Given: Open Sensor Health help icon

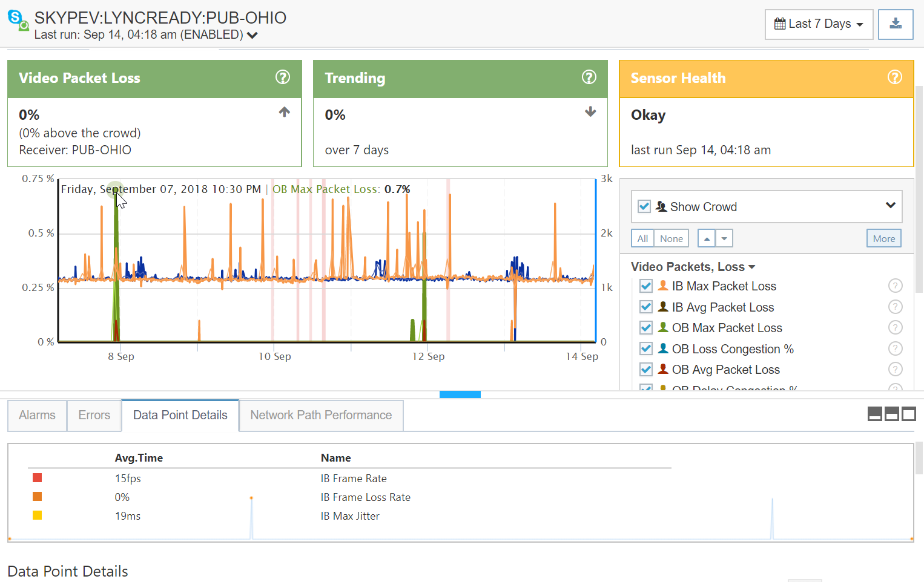Looking at the screenshot, I should [x=895, y=77].
